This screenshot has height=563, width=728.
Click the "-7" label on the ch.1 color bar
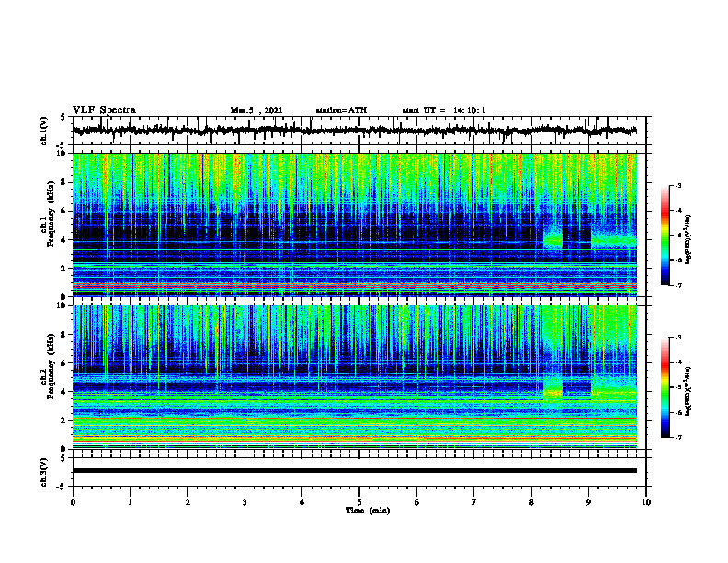pyautogui.click(x=677, y=285)
